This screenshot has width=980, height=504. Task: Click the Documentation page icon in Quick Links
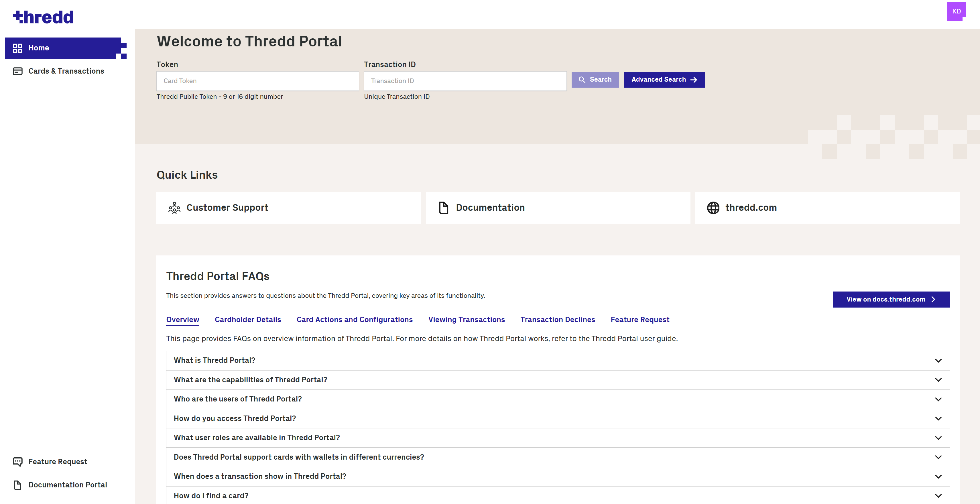click(444, 208)
